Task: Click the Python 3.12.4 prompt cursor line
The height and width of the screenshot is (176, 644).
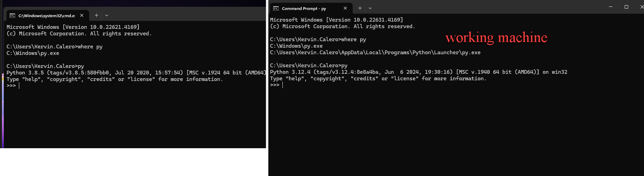Action: coord(277,85)
